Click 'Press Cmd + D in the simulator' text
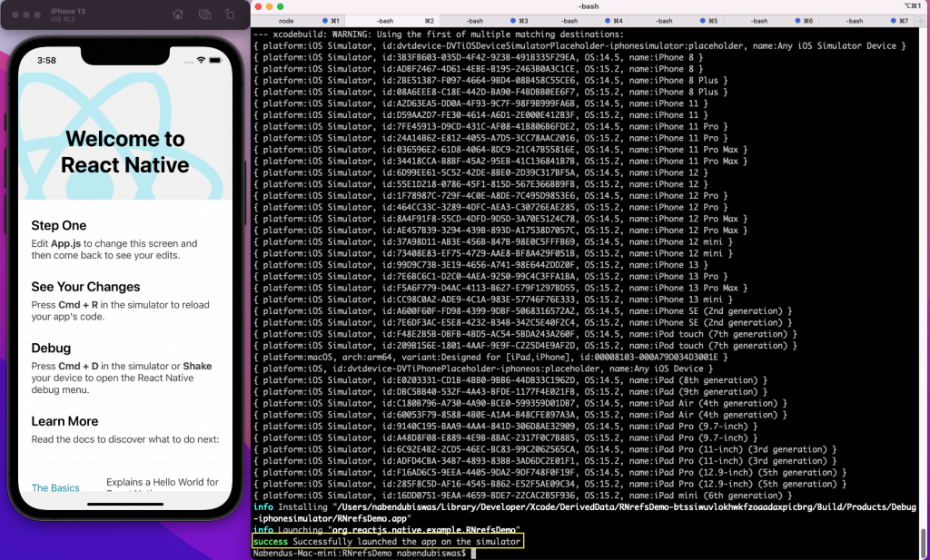 tap(122, 378)
